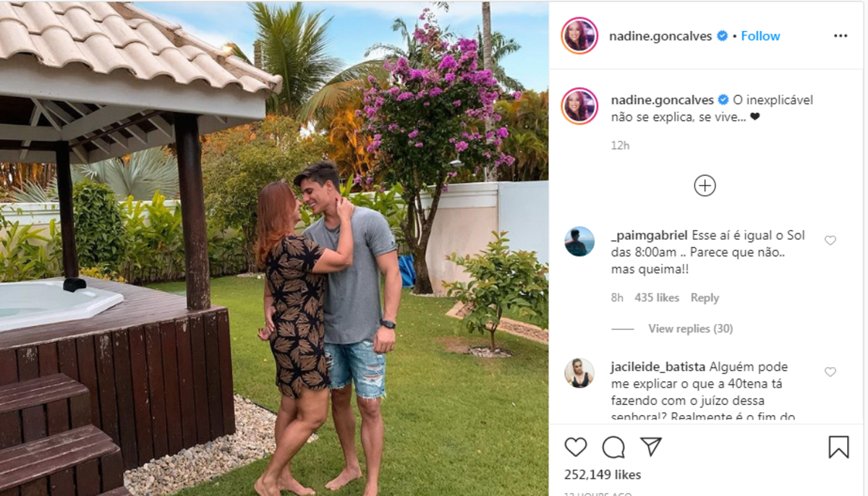Open nadine.goncalves username in post header
868x496 pixels.
coord(662,36)
